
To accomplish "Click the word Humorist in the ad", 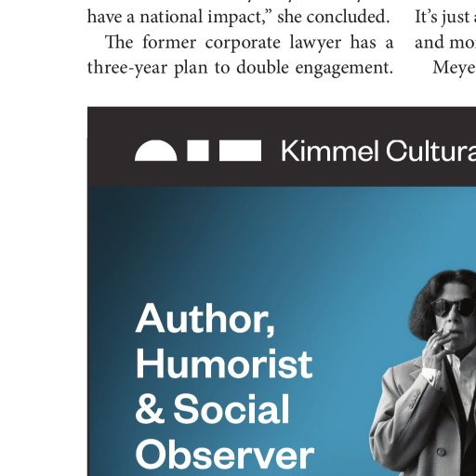I will tap(224, 364).
